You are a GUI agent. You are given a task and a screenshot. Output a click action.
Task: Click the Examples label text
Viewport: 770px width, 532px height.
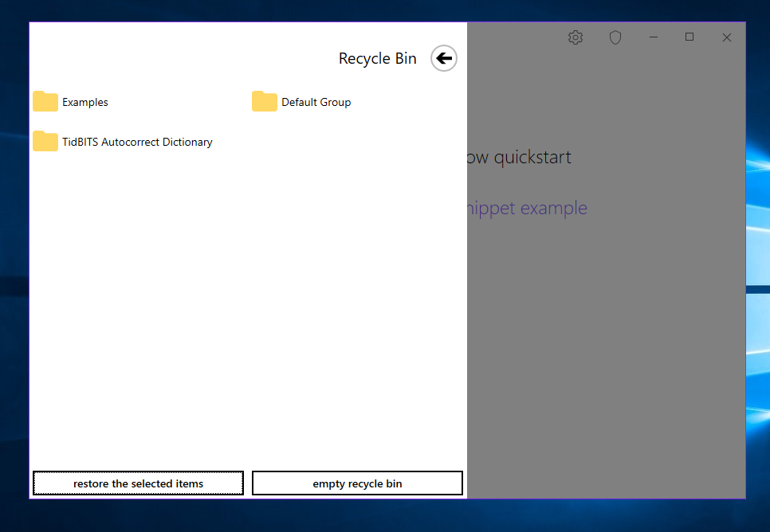[x=85, y=102]
